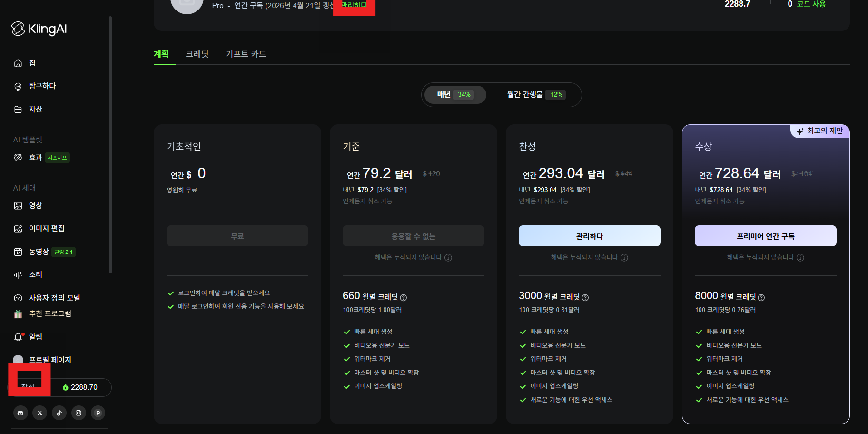868x434 pixels.
Task: Click help icon beside 660 월별 크레딧
Action: [404, 298]
